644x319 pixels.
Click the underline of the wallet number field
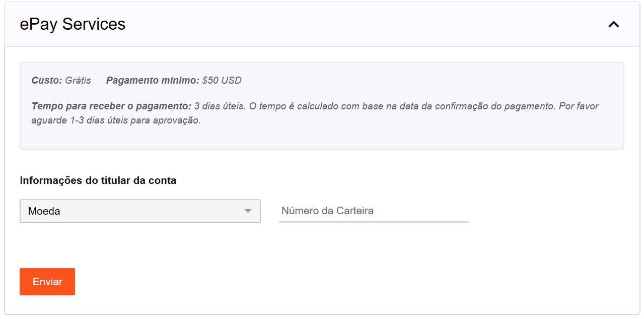tap(373, 222)
